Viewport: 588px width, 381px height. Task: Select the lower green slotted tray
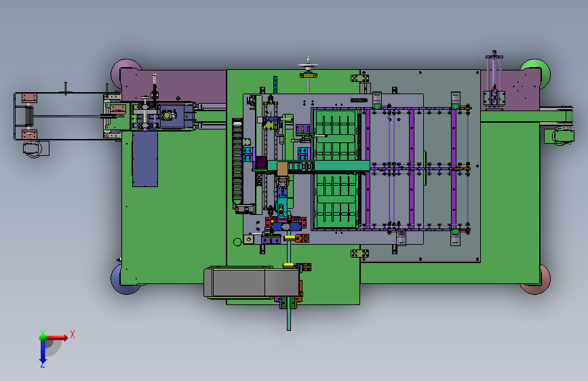click(x=336, y=199)
